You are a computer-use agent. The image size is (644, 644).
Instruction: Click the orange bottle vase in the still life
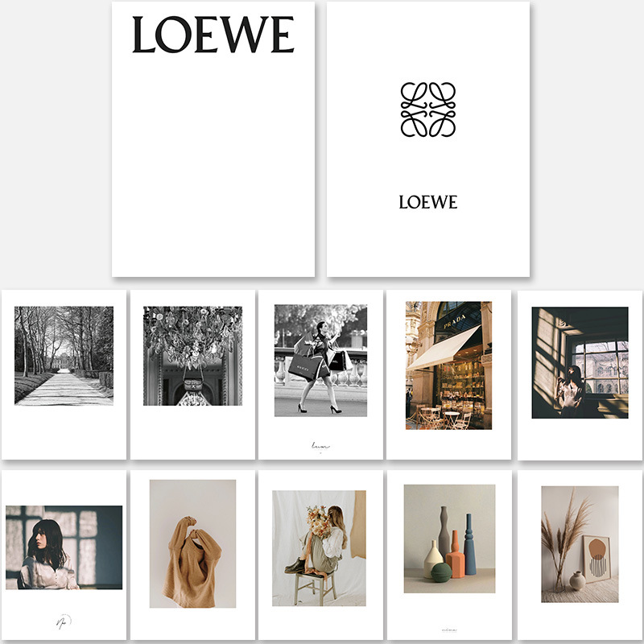pyautogui.click(x=455, y=555)
